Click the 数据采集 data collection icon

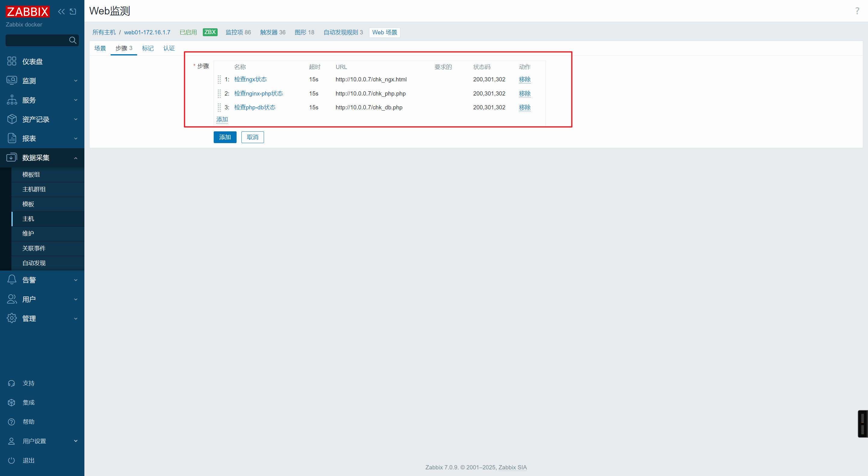tap(12, 157)
